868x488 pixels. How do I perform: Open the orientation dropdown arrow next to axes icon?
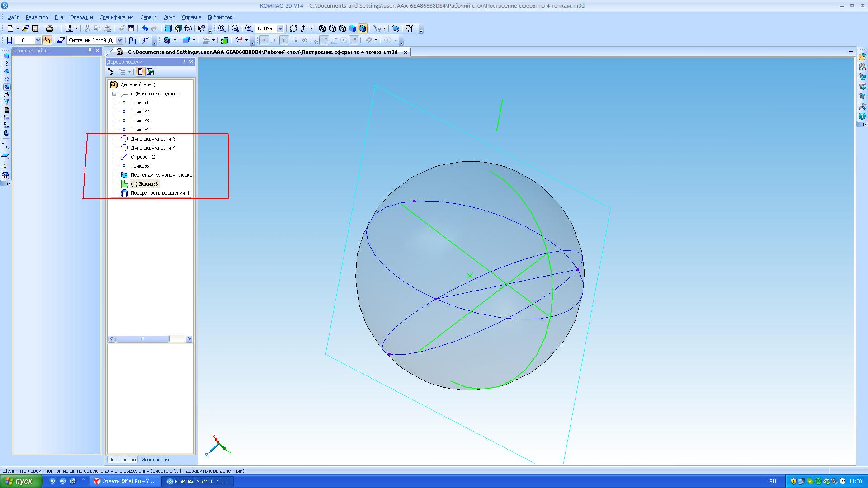pyautogui.click(x=311, y=28)
